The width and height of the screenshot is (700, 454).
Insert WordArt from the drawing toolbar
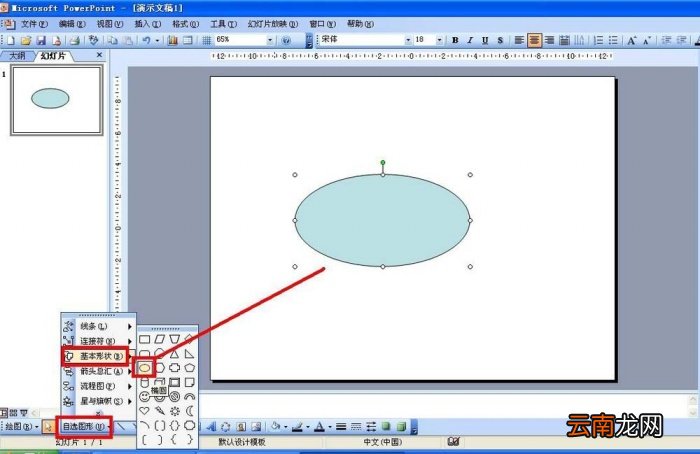pos(211,427)
